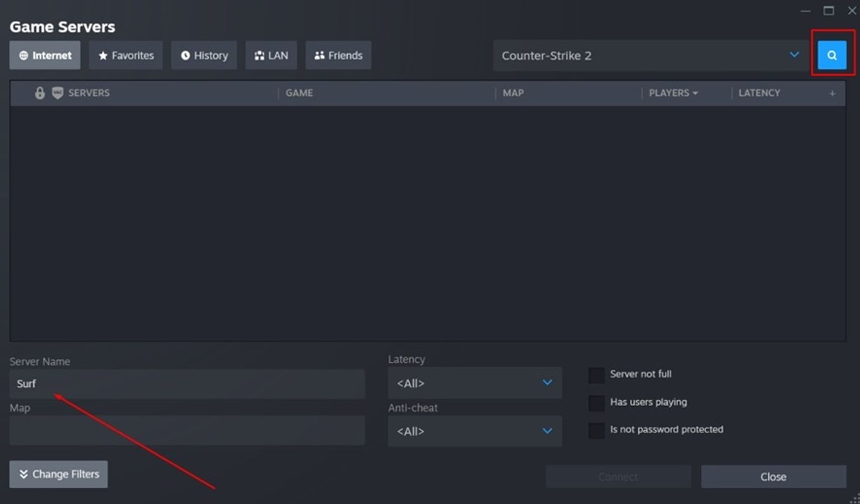Check the Has users playing option
The width and height of the screenshot is (860, 504).
(x=596, y=403)
